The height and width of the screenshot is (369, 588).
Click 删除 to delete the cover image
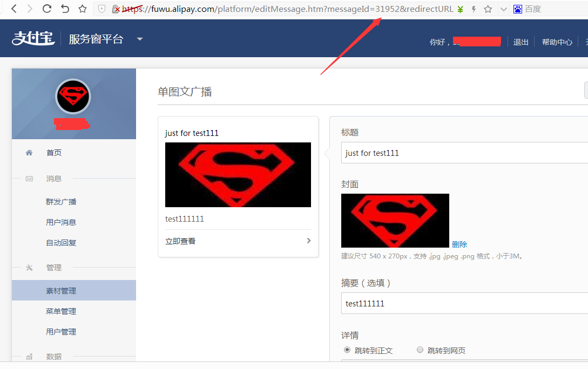pos(459,244)
